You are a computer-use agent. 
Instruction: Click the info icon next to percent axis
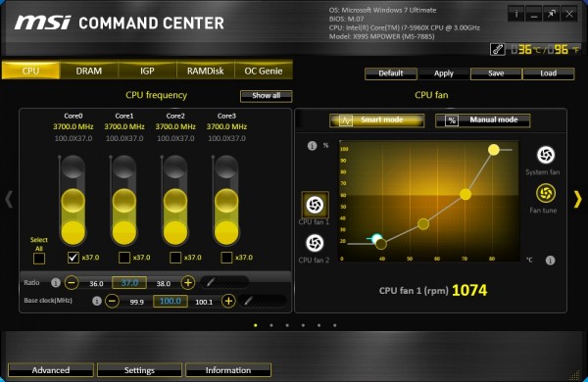tap(312, 145)
